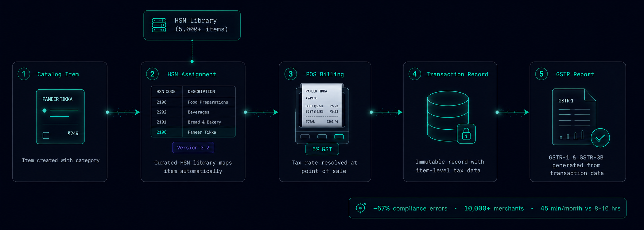Click the highlighted rightmost POS terminal button

click(x=339, y=137)
